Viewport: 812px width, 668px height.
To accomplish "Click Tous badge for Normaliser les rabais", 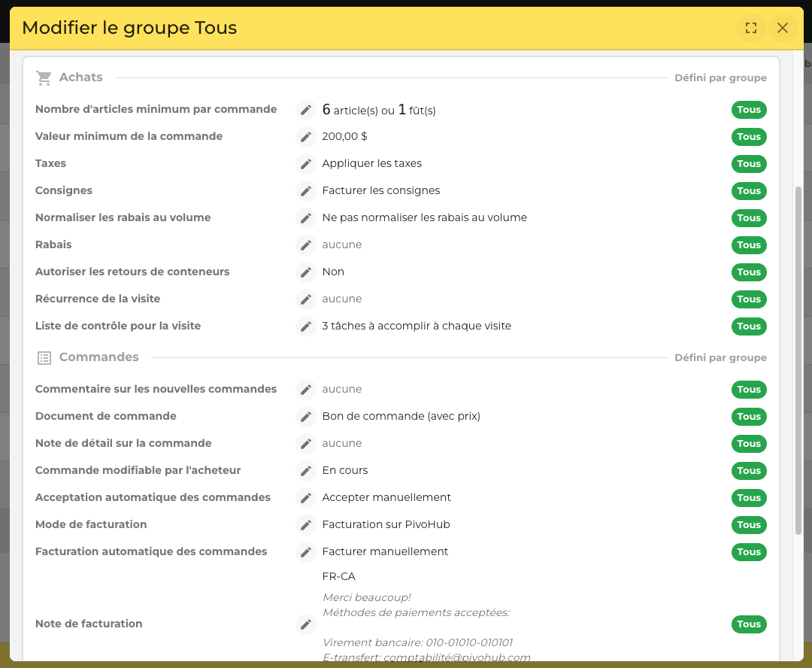I will [749, 217].
